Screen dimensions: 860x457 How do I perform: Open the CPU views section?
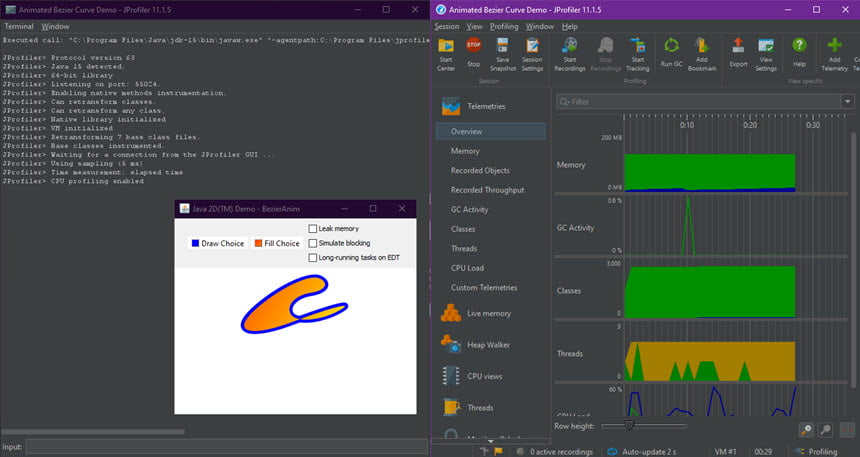point(472,376)
